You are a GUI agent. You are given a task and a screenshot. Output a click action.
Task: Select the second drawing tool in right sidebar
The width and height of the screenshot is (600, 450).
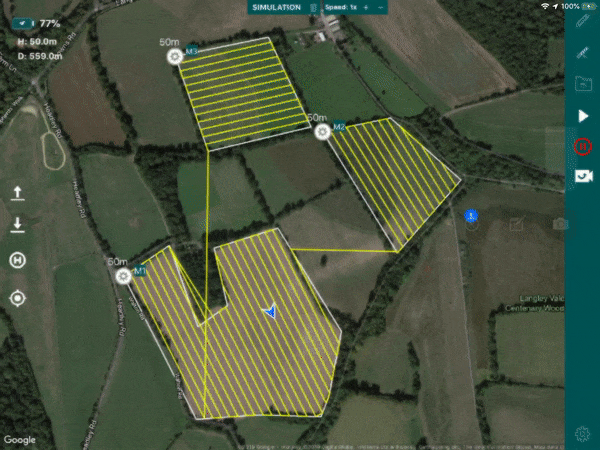point(582,52)
